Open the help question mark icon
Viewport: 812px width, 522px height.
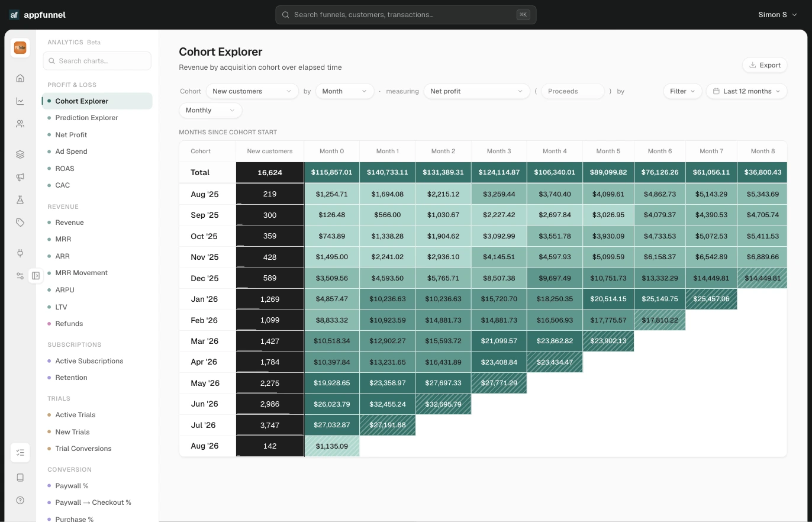coord(20,500)
